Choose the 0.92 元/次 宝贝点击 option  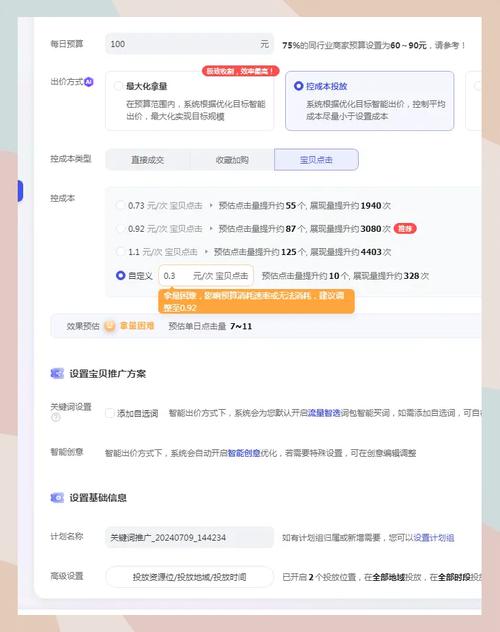[x=120, y=229]
